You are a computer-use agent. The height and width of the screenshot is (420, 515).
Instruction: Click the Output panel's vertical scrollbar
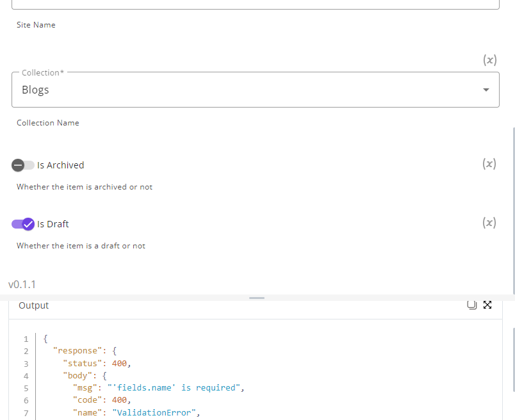(513, 360)
